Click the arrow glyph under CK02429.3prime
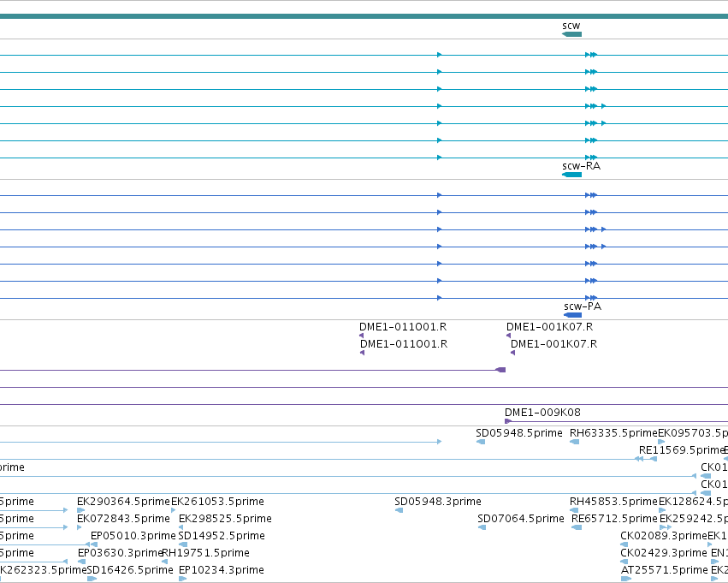The width and height of the screenshot is (728, 583). pyautogui.click(x=624, y=562)
